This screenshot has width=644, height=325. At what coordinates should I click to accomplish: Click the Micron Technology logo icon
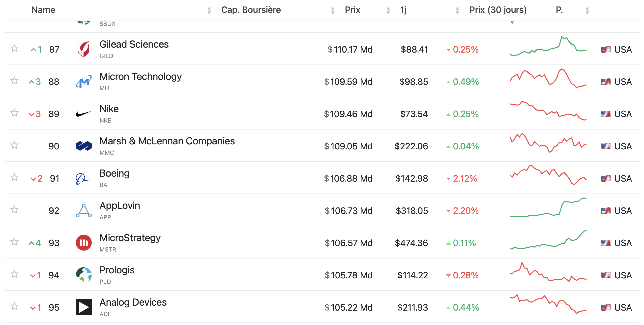84,81
